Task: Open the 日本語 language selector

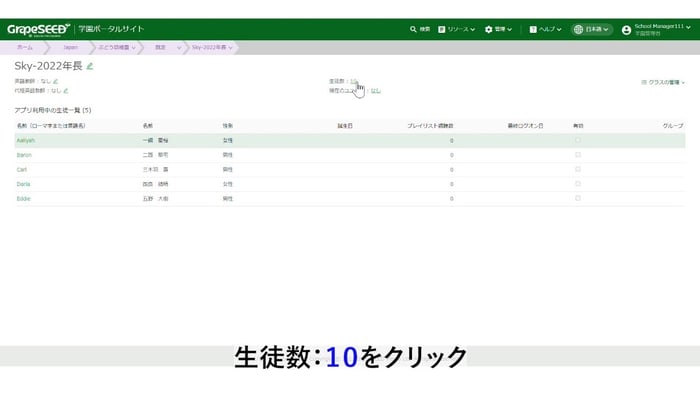Action: pyautogui.click(x=592, y=29)
